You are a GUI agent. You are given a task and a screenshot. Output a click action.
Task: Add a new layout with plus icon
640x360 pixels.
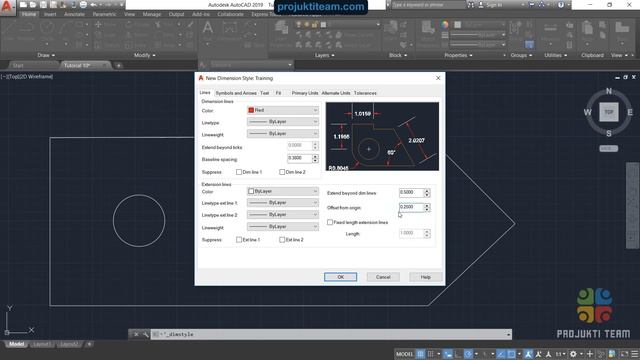coord(89,344)
